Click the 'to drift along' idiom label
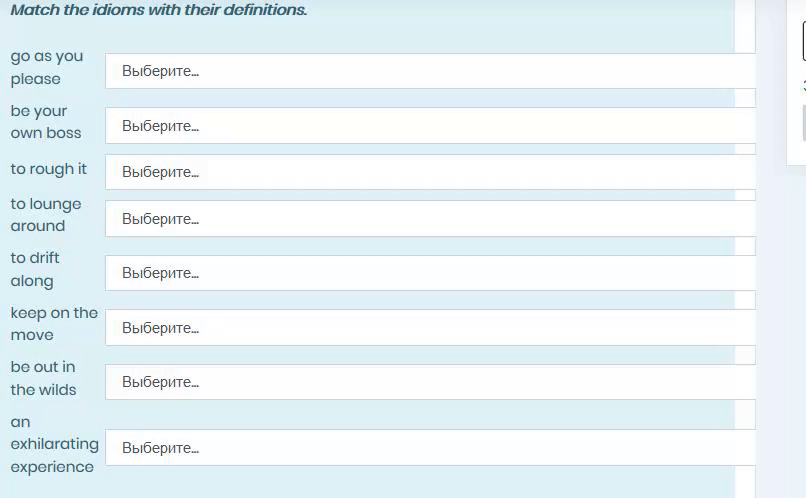This screenshot has width=806, height=498. click(35, 269)
